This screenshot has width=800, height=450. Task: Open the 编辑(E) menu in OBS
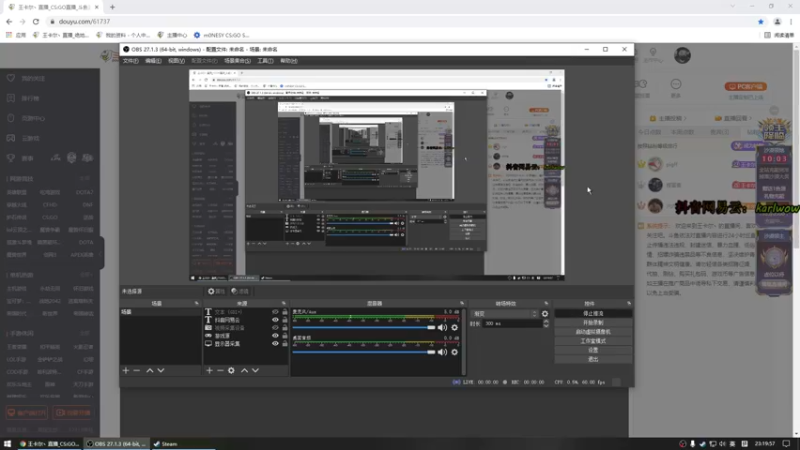click(153, 61)
